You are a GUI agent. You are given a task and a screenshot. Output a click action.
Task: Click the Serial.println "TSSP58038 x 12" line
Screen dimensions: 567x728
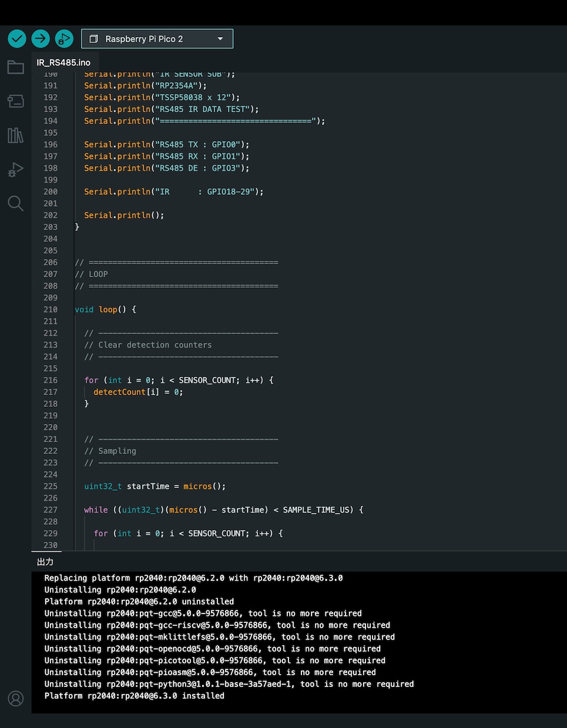tap(162, 97)
